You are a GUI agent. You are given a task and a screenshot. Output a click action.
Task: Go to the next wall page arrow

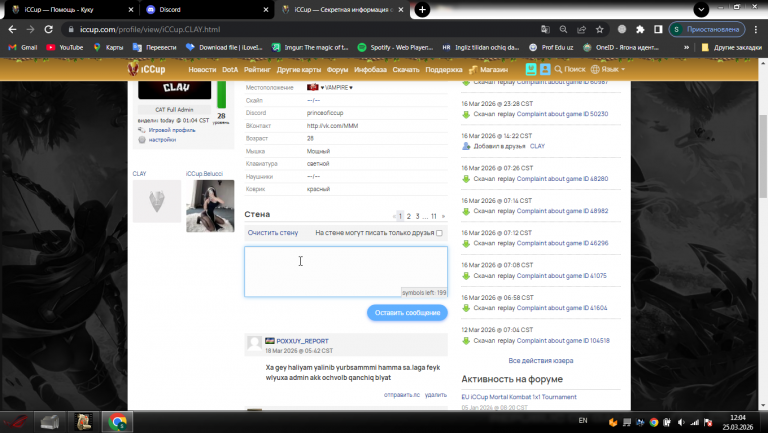click(x=443, y=216)
